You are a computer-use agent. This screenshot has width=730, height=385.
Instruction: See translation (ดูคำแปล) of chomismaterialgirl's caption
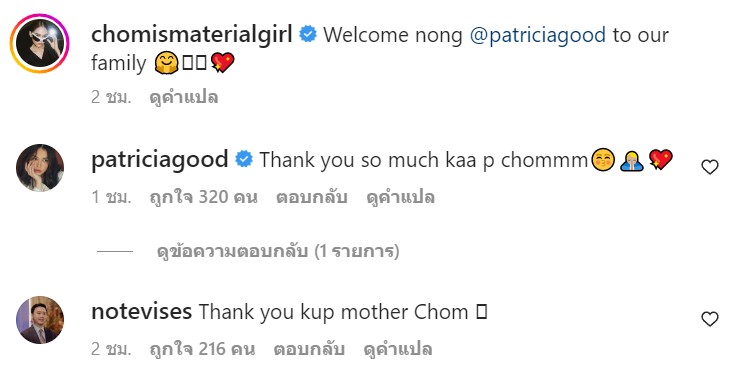(183, 97)
